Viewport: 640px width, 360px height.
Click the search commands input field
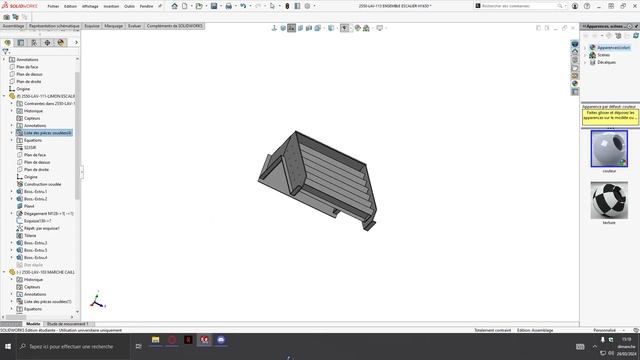pyautogui.click(x=518, y=6)
